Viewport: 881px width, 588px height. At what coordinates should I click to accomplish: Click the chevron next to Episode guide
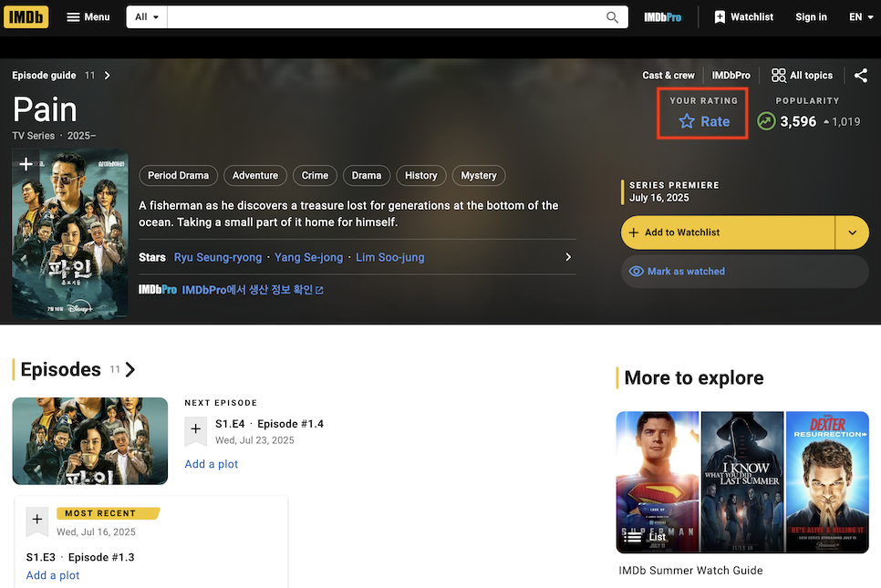click(x=108, y=76)
